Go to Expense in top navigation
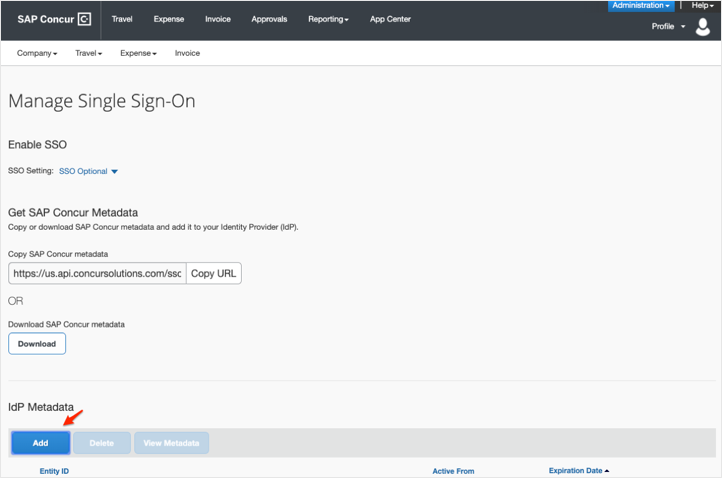 [x=168, y=19]
